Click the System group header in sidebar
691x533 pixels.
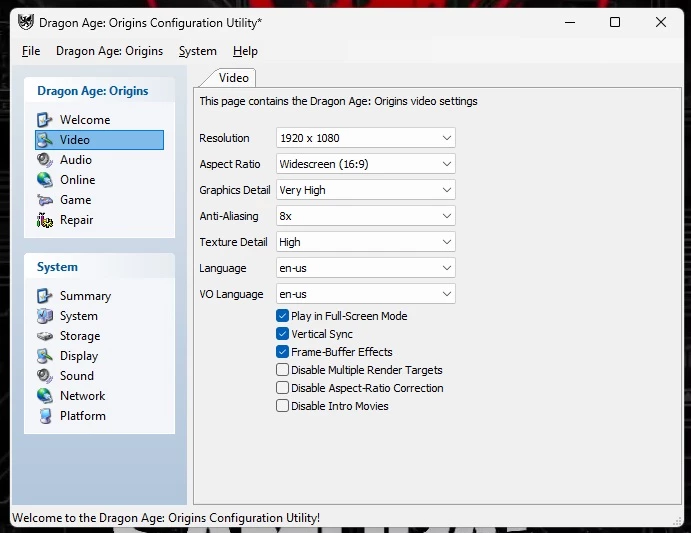pos(99,267)
